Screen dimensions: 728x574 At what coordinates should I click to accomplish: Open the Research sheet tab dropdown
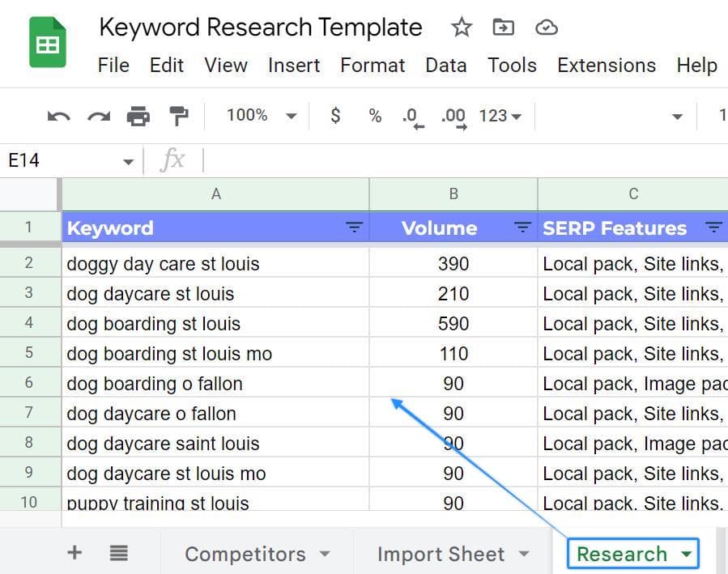(x=685, y=554)
